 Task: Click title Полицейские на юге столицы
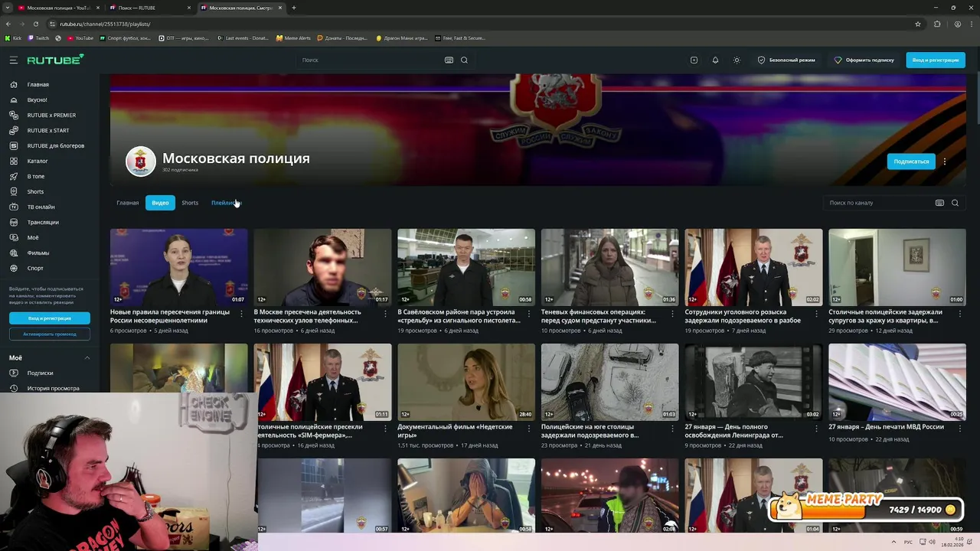[590, 431]
